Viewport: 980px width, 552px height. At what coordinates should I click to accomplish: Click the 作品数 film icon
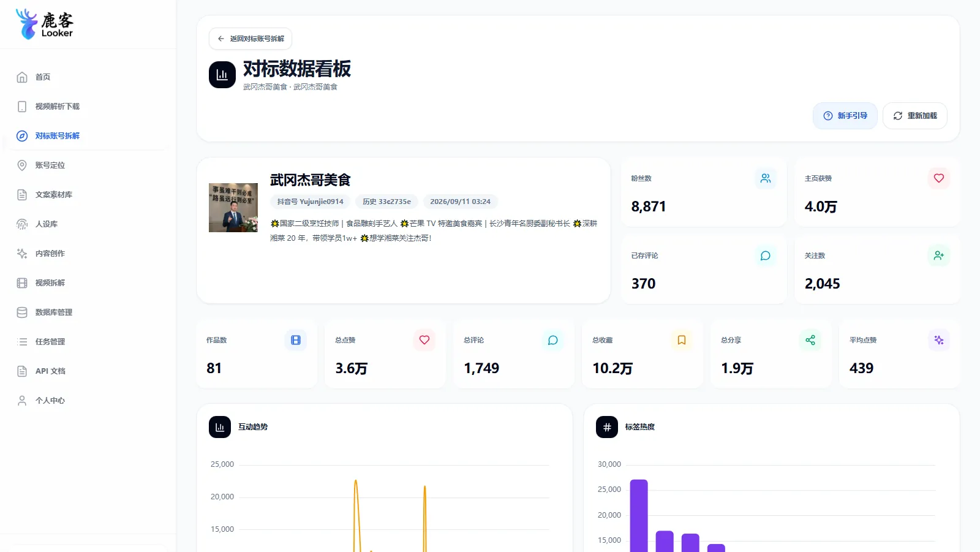pyautogui.click(x=296, y=340)
